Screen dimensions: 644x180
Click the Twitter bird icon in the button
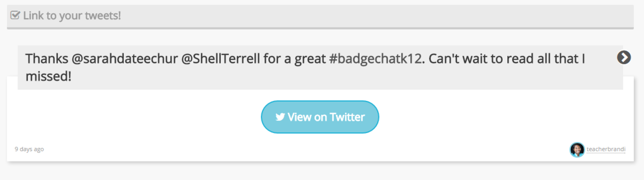tap(280, 117)
